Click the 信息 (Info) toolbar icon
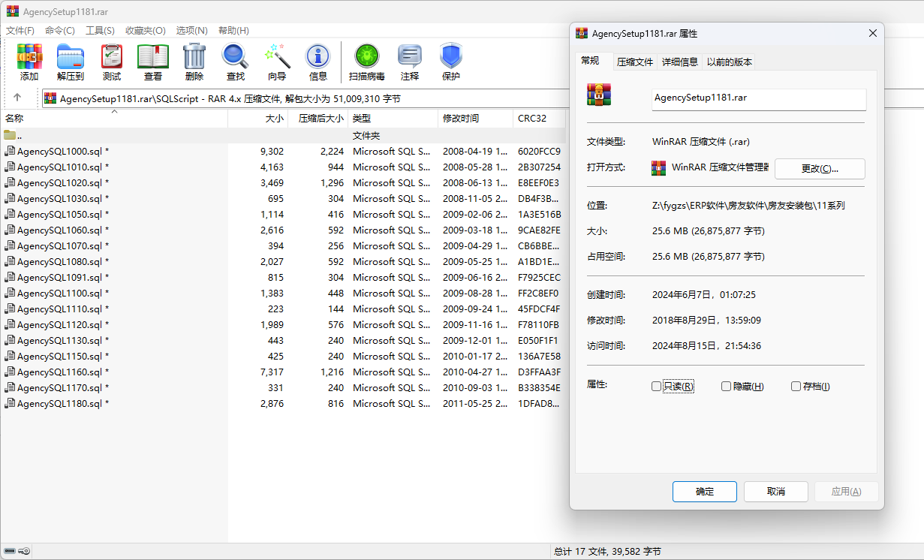This screenshot has width=924, height=560. (x=318, y=57)
